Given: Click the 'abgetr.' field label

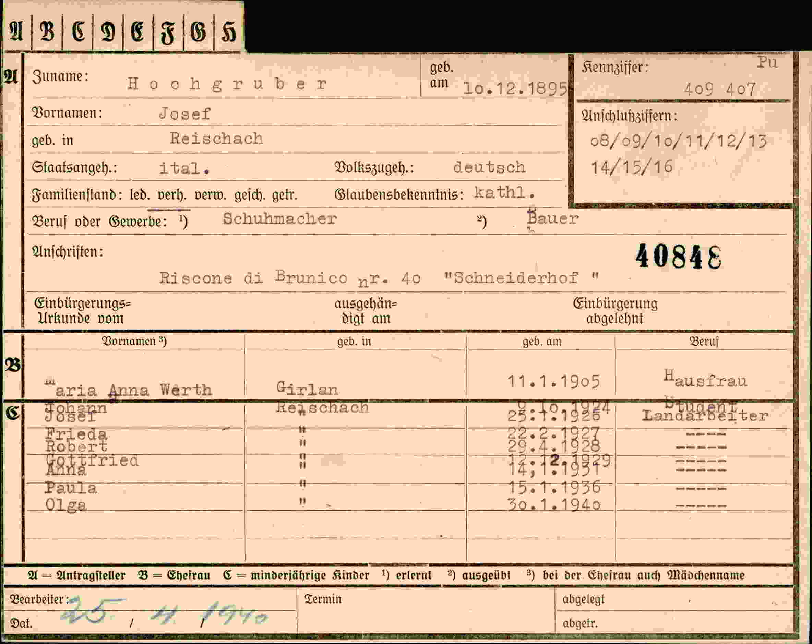Looking at the screenshot, I should pos(580,623).
